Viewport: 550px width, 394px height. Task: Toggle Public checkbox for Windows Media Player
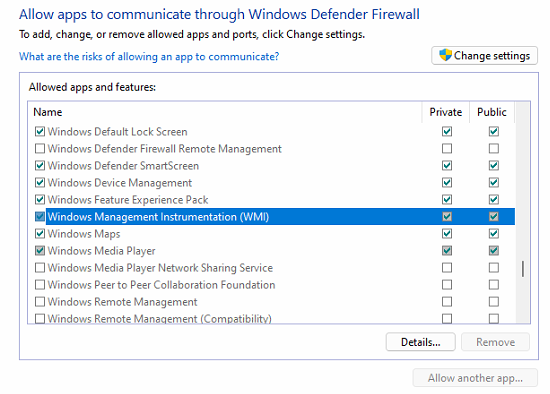coord(494,251)
